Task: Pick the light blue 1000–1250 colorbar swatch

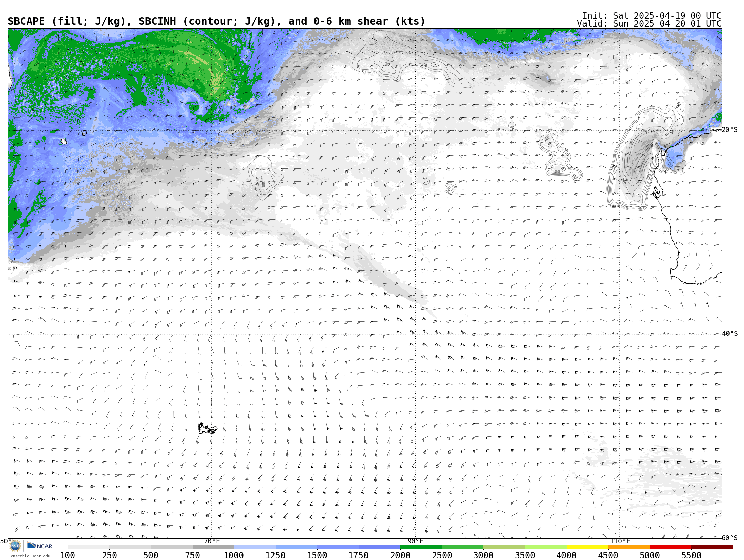Action: pos(255,547)
